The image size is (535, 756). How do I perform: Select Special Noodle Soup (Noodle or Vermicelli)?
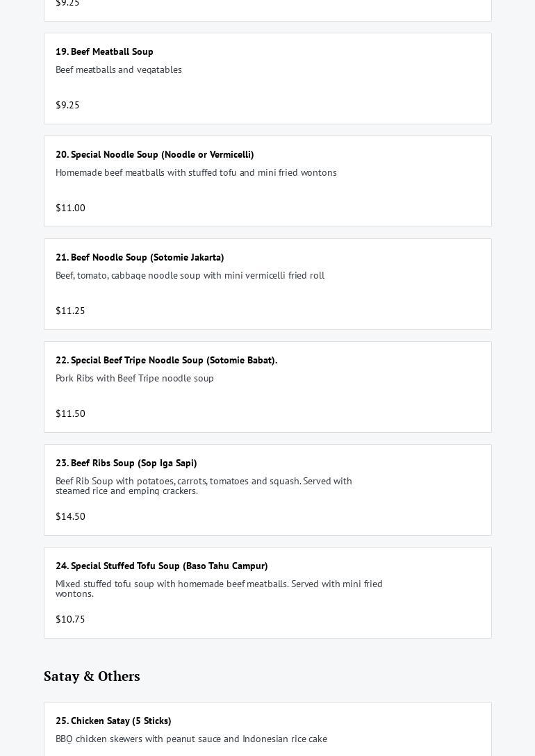pyautogui.click(x=154, y=154)
